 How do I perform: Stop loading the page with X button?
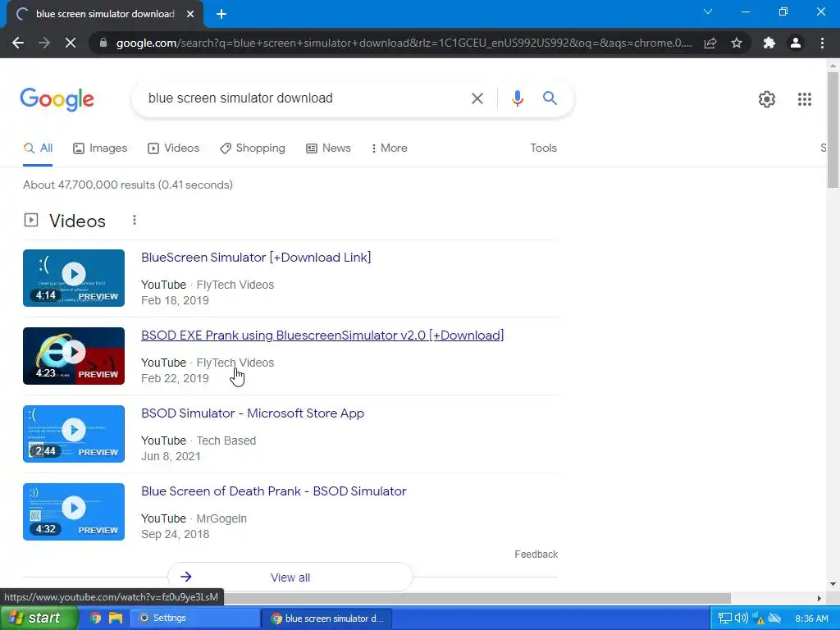pyautogui.click(x=71, y=43)
